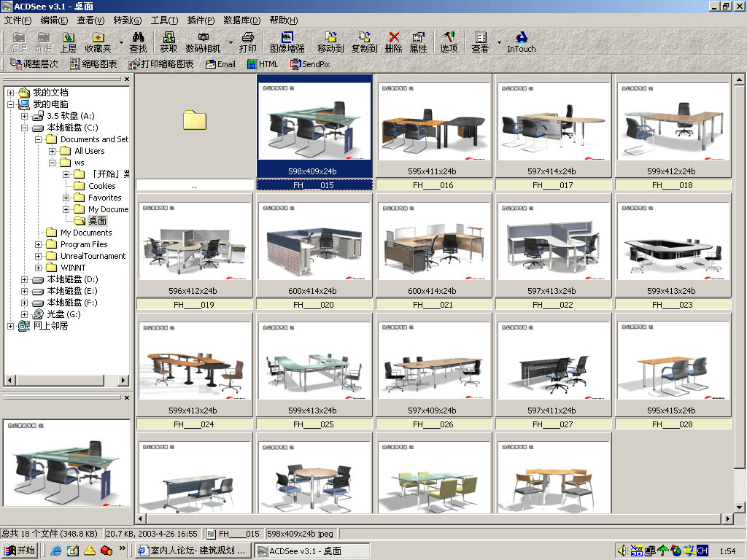Click the 复制到 (Copy to) icon

pyautogui.click(x=364, y=42)
